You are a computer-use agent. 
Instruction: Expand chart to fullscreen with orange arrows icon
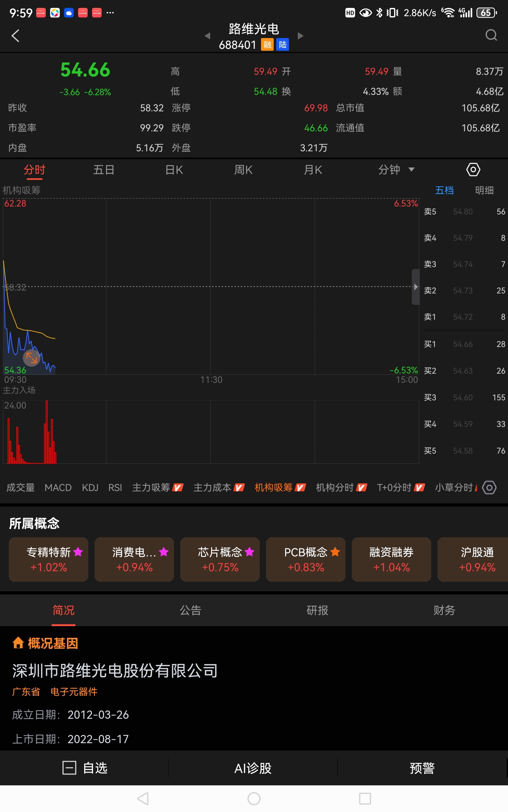31,358
